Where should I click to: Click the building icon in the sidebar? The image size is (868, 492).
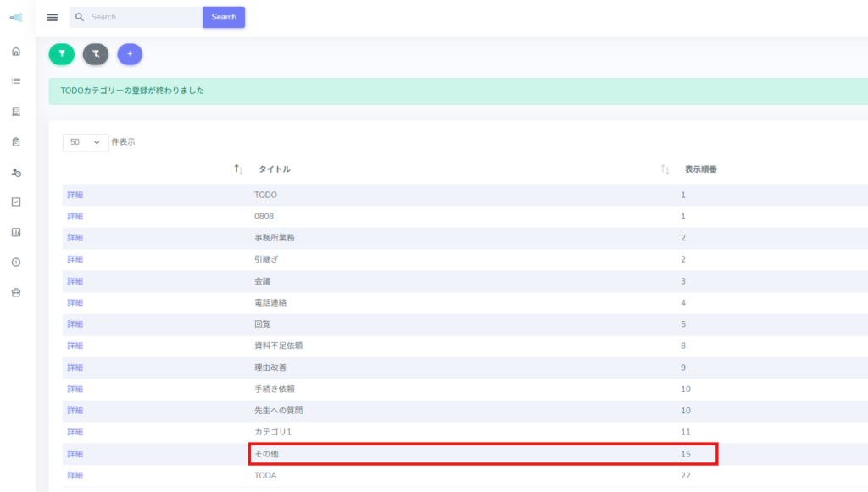15,112
